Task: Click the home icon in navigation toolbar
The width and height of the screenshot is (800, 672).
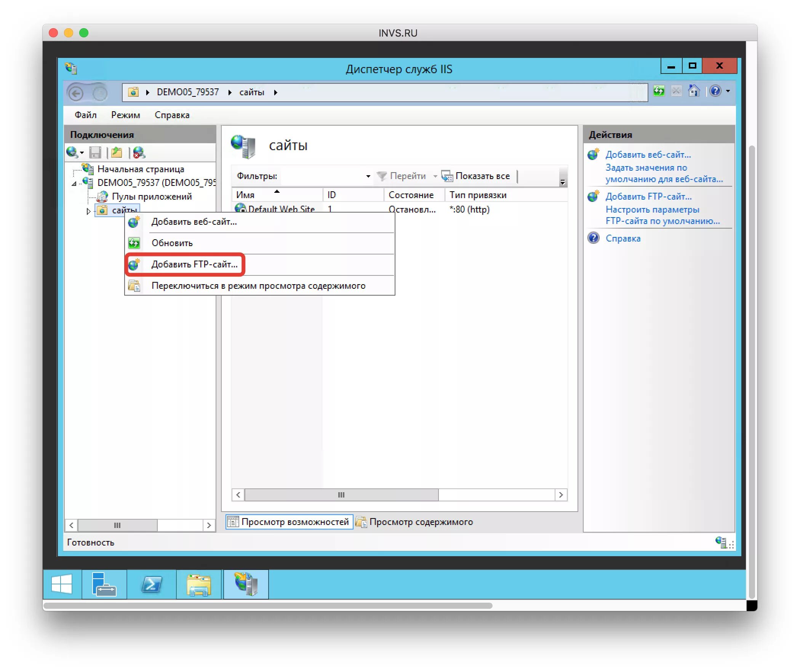Action: click(694, 91)
